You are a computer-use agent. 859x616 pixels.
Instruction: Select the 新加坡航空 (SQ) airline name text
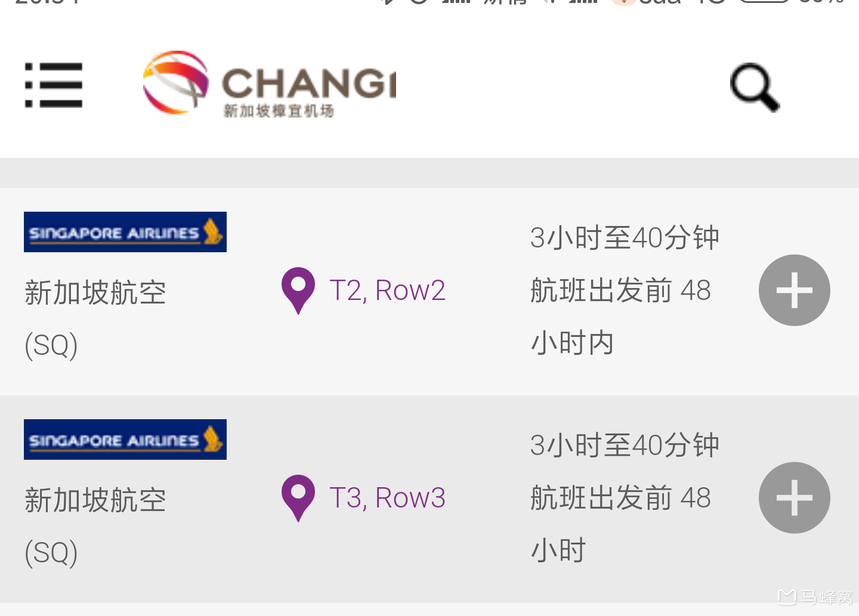(95, 292)
